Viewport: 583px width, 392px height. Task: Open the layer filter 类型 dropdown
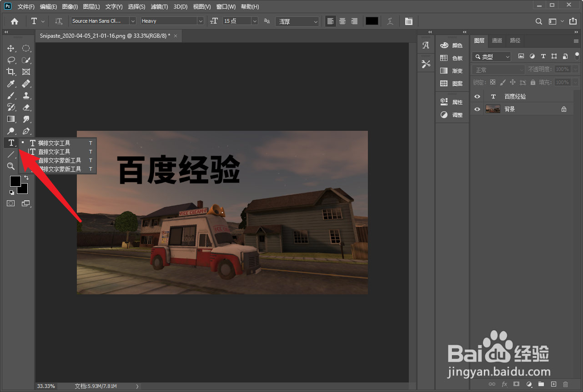492,57
